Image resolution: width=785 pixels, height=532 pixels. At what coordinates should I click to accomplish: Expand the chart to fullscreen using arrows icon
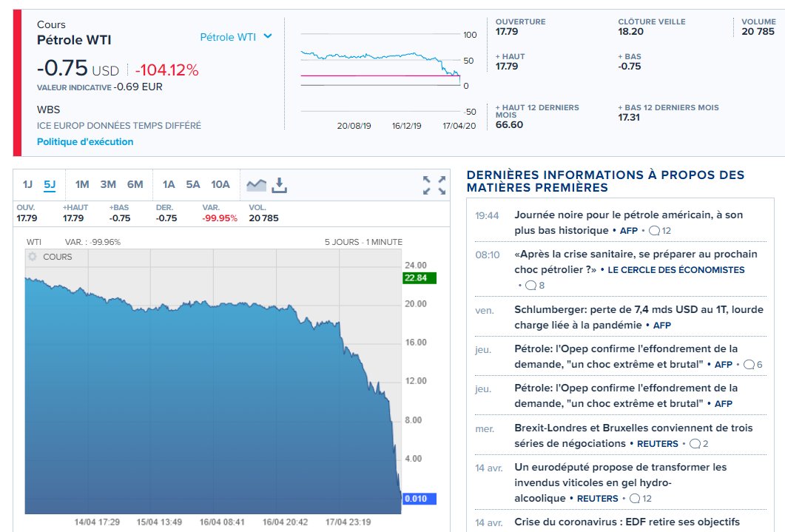coord(442,184)
